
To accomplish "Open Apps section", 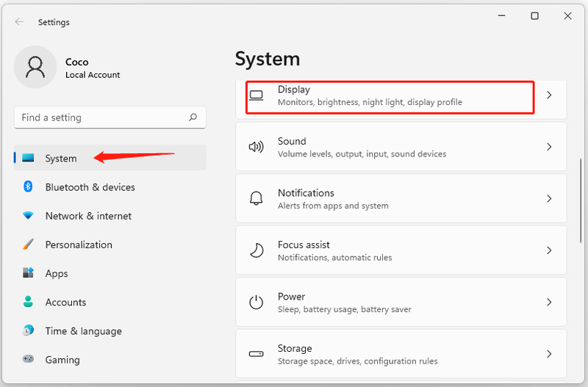I will pyautogui.click(x=110, y=272).
